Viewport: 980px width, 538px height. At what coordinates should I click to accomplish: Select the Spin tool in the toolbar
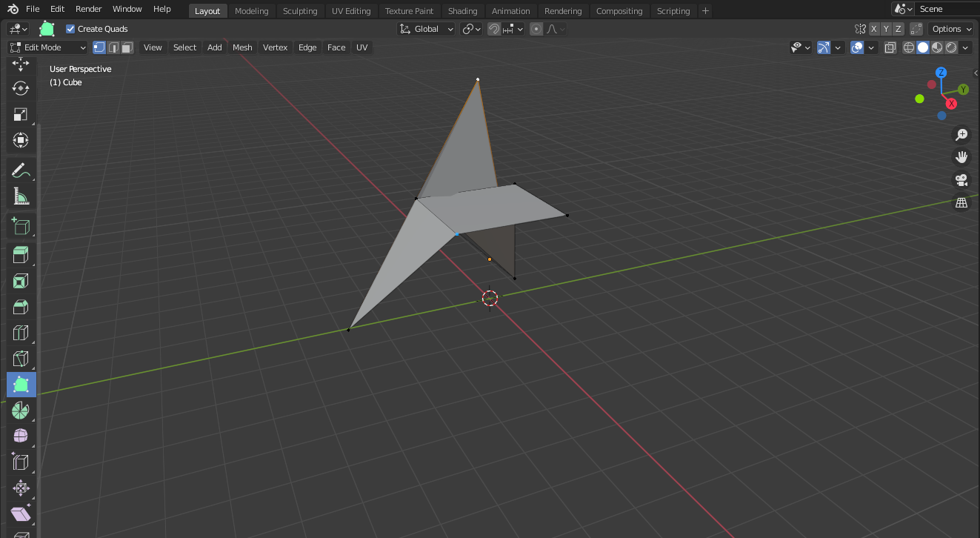[x=21, y=410]
